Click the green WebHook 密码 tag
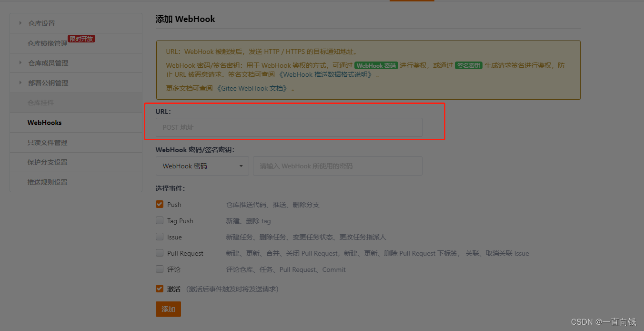Screen dimensions: 644x331 pos(376,65)
